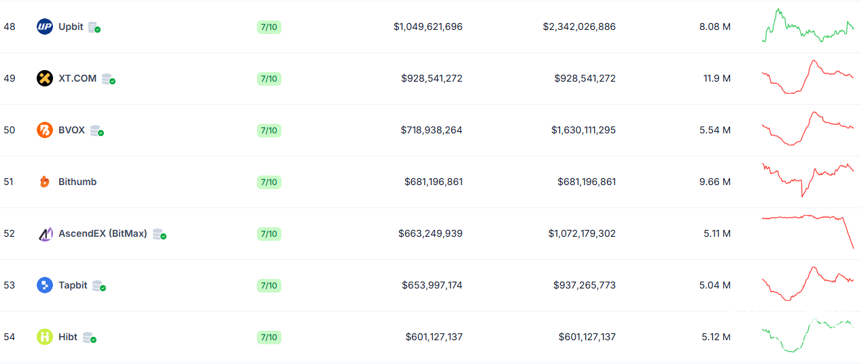Open the Upbit exchange page link

pyautogui.click(x=71, y=27)
